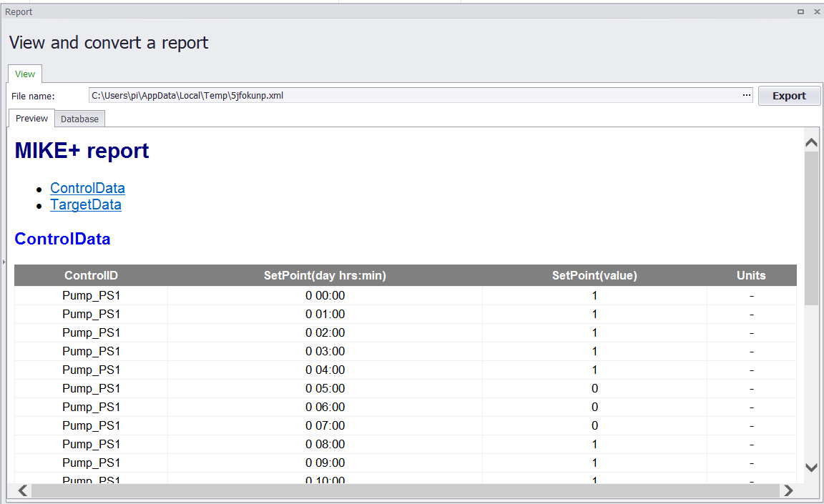Switch to the Database tab
824x504 pixels.
pyautogui.click(x=79, y=119)
